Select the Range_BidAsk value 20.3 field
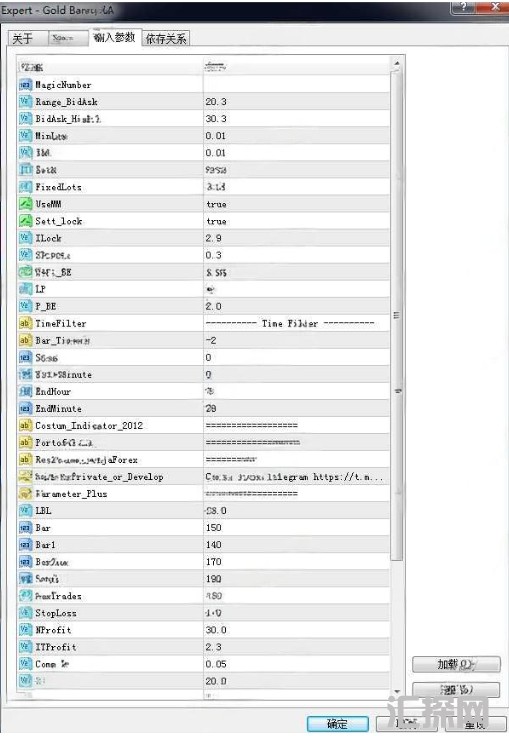This screenshot has width=509, height=736. pos(296,102)
